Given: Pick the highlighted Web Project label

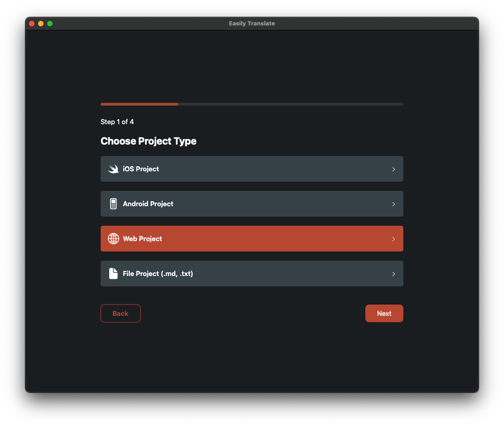Looking at the screenshot, I should click(x=142, y=238).
